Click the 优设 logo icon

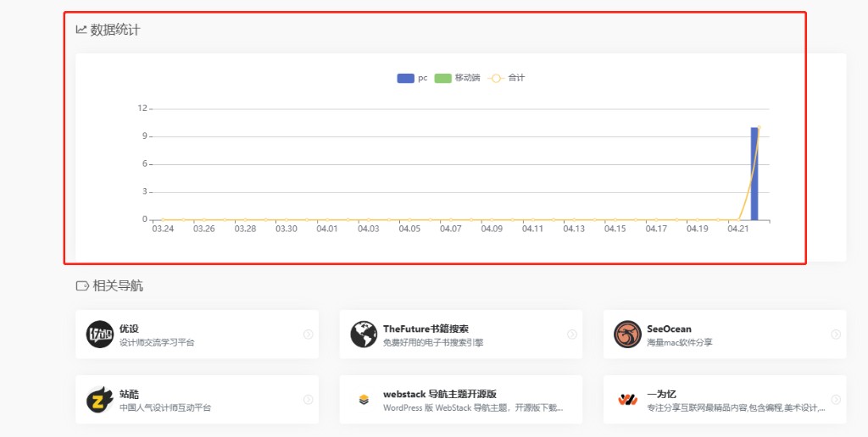click(x=100, y=335)
